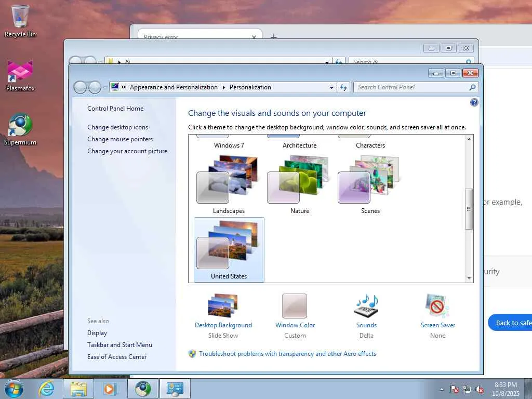
Task: Show hidden tray icons with the arrow
Action: click(x=442, y=389)
